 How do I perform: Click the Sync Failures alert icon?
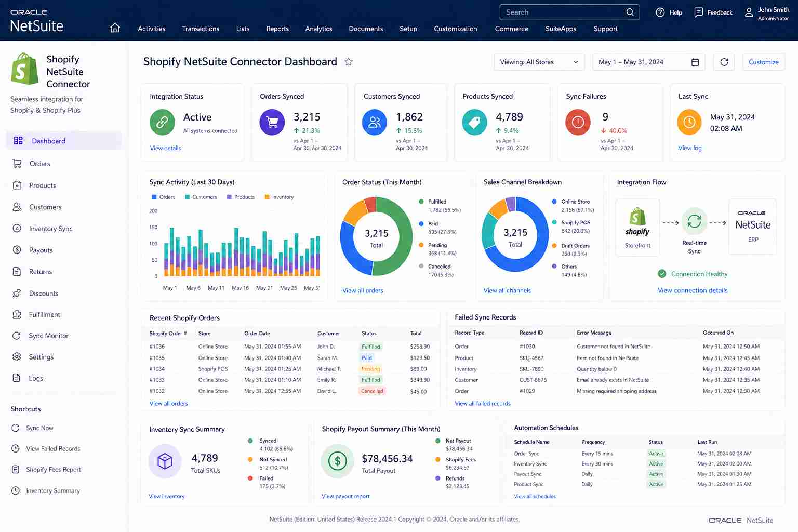(x=578, y=122)
